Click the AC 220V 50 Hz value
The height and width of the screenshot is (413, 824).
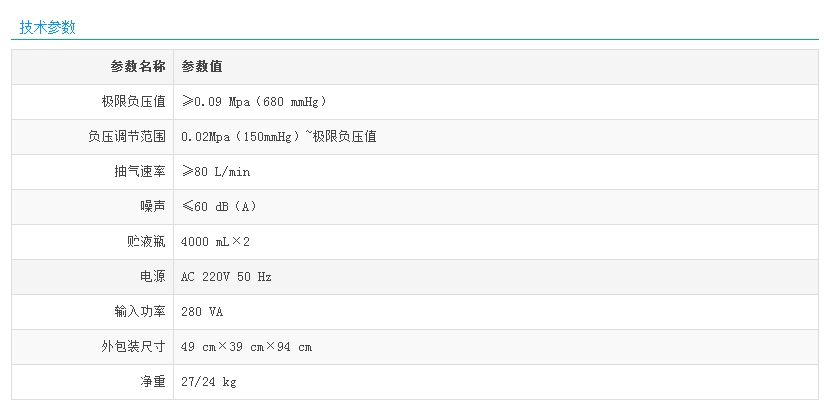click(226, 277)
